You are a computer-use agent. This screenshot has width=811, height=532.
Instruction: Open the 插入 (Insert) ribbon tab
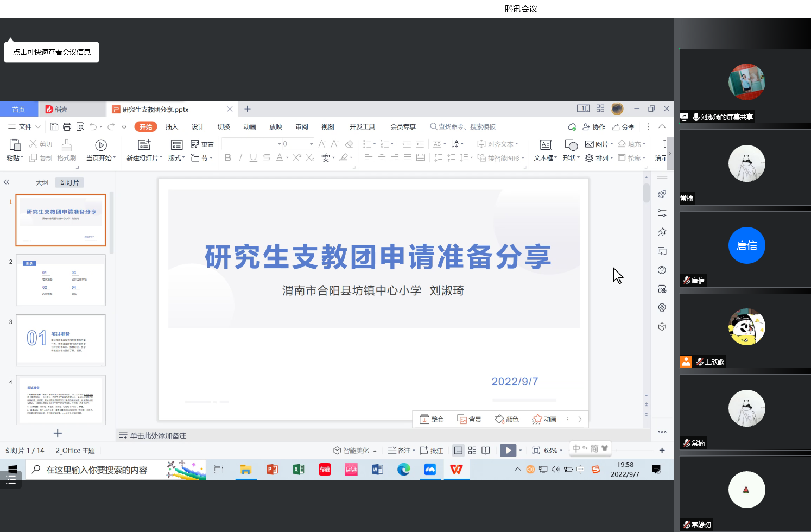pyautogui.click(x=172, y=126)
